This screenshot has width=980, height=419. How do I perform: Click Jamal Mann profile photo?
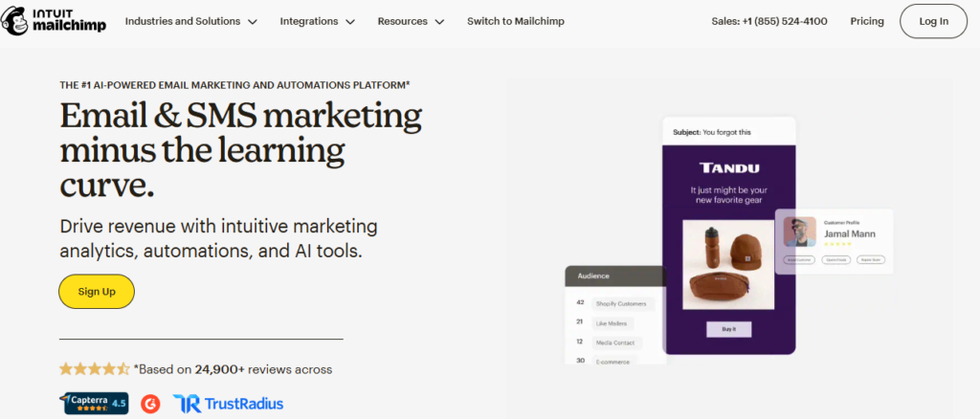[x=800, y=232]
